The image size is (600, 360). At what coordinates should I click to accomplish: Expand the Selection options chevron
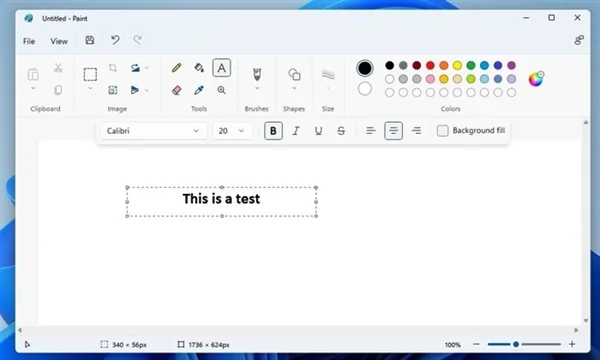coord(90,88)
